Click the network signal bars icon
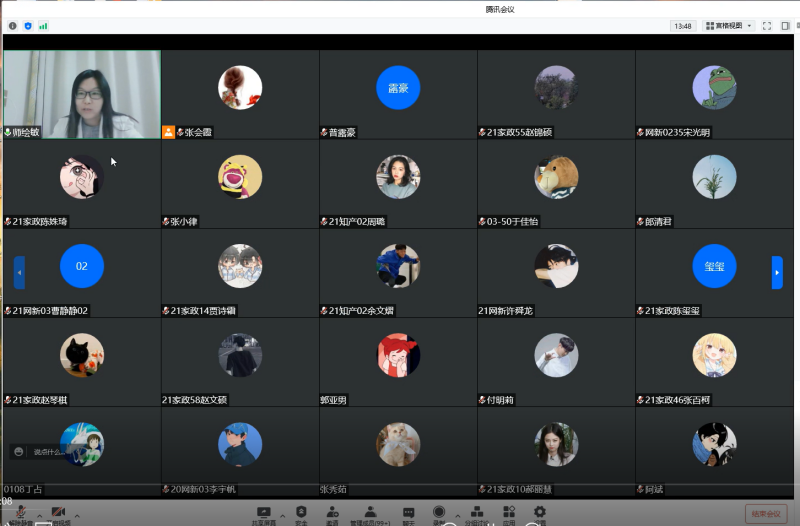The image size is (800, 526). click(x=43, y=25)
